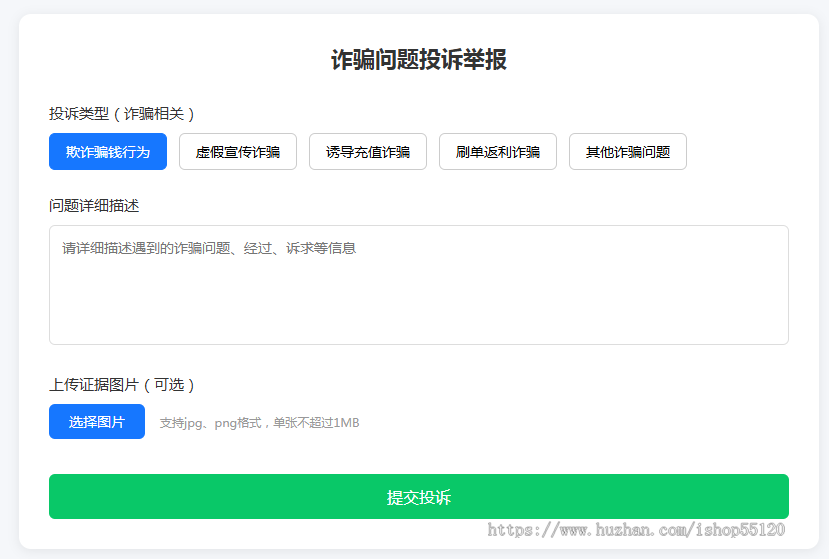829x559 pixels.
Task: Click the 问题详细描述 label
Action: pyautogui.click(x=94, y=206)
